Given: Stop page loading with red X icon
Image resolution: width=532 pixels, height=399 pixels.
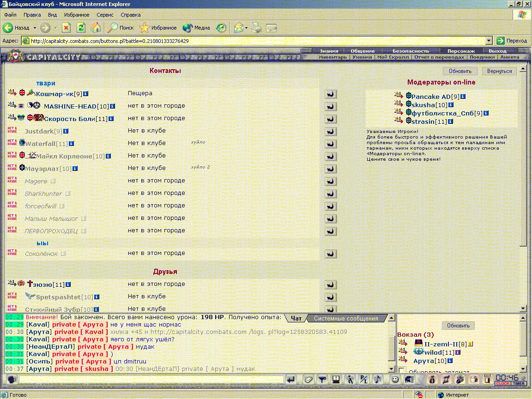Looking at the screenshot, I should (66, 28).
